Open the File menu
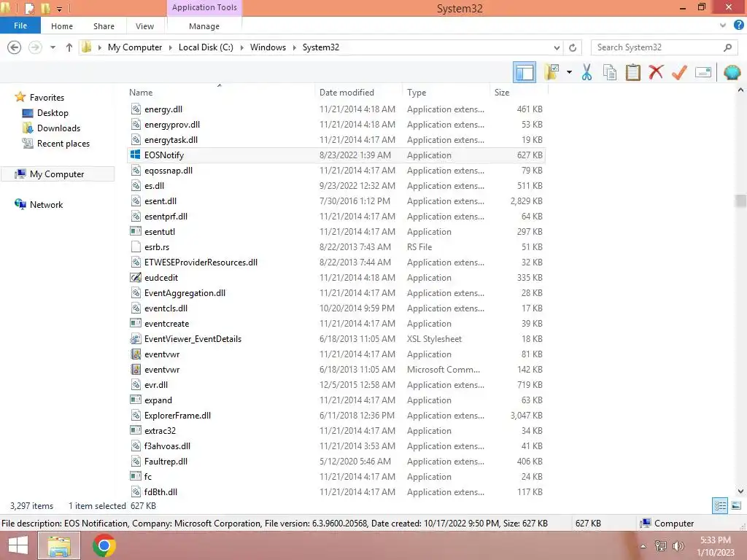Viewport: 747px width, 560px height. [x=20, y=26]
